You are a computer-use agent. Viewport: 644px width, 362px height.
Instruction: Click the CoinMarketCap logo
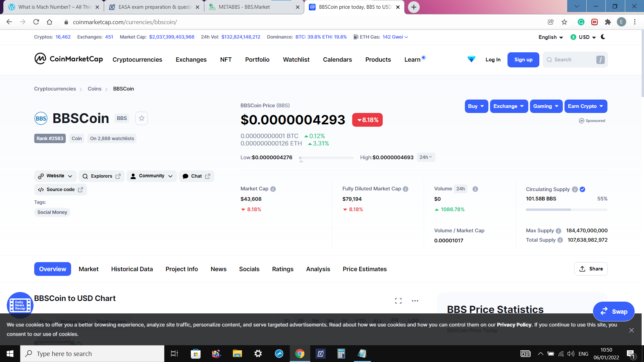(x=68, y=59)
